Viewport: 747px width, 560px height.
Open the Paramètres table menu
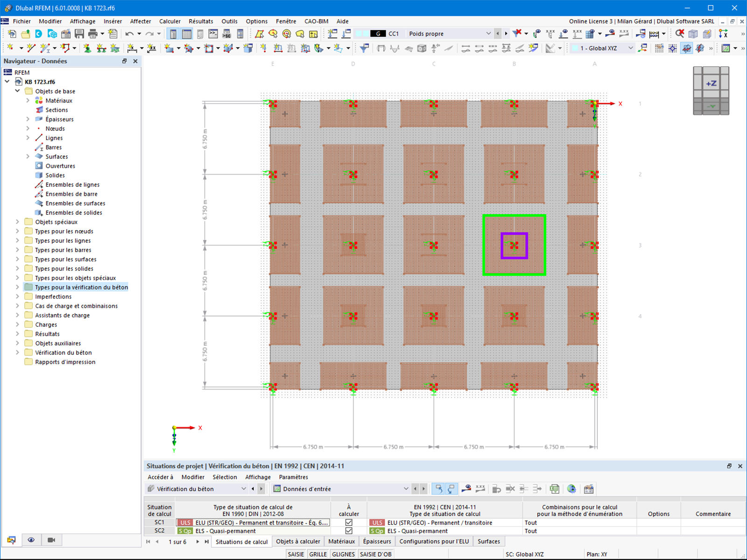pos(293,477)
